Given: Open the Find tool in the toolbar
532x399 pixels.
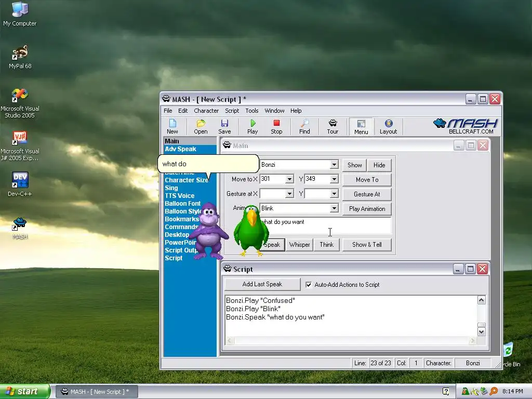Looking at the screenshot, I should [x=304, y=127].
